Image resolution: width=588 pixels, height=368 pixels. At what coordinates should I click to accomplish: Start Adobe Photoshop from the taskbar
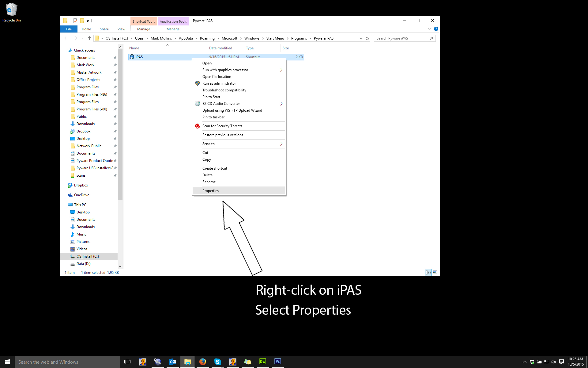277,362
